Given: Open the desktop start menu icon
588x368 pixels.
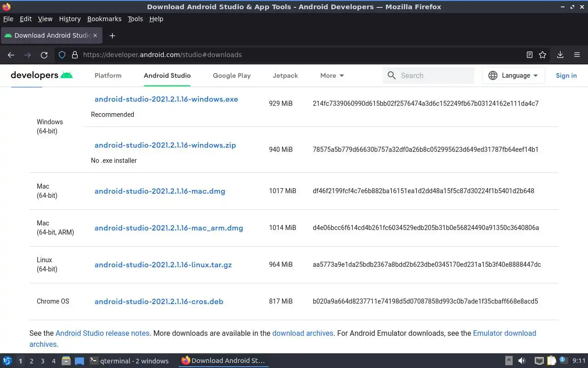Looking at the screenshot, I should click(7, 361).
